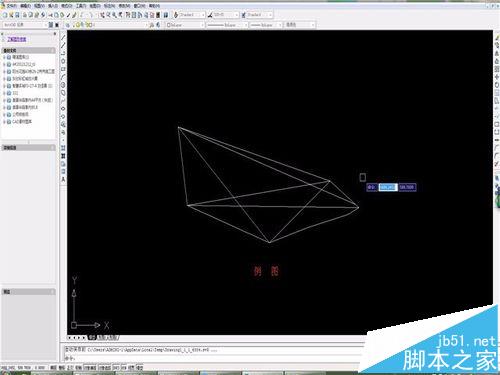Click the New drawing icon in the standard toolbar
Image resolution: width=500 pixels, height=375 pixels.
[x=5, y=15]
